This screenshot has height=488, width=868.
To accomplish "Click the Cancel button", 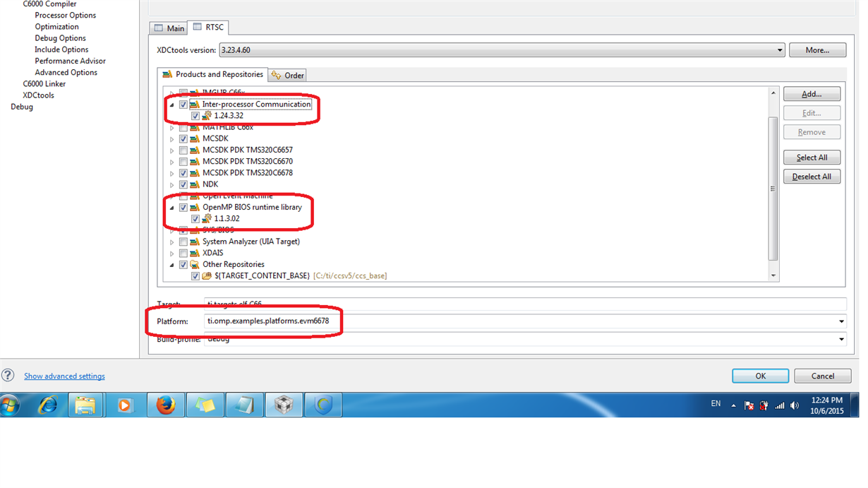I will (822, 376).
